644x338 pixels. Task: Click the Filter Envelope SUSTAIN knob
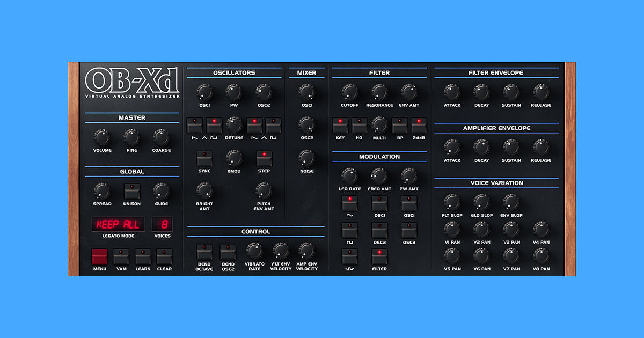point(511,92)
